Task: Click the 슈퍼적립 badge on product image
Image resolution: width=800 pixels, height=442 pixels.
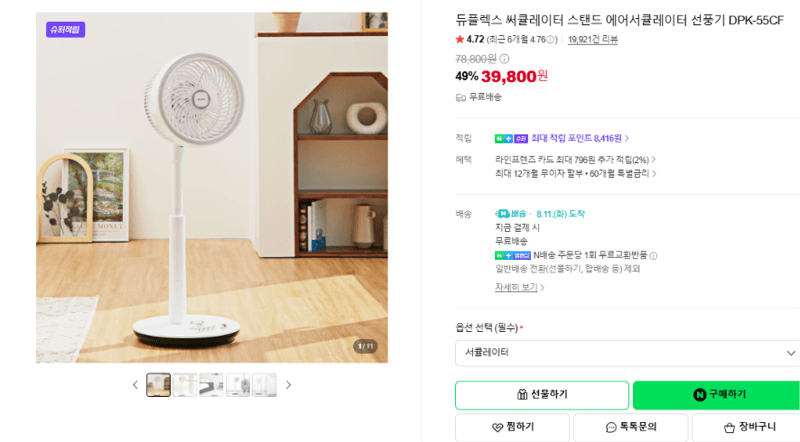Action: 65,30
